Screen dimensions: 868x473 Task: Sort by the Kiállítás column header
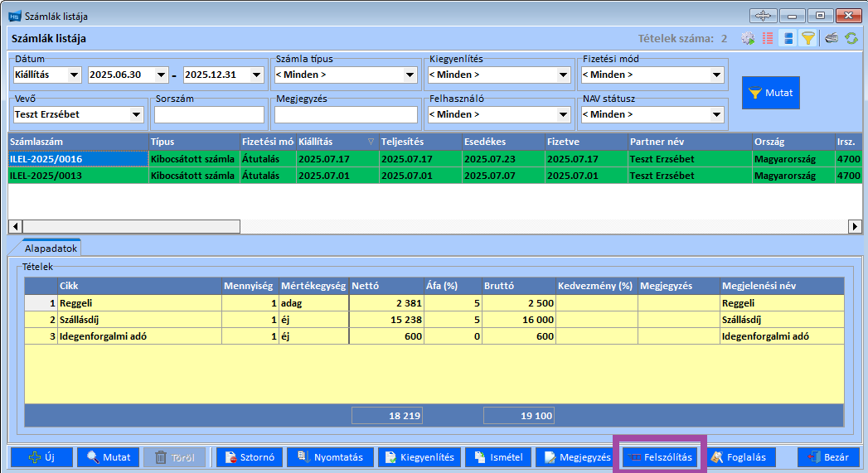coord(337,142)
